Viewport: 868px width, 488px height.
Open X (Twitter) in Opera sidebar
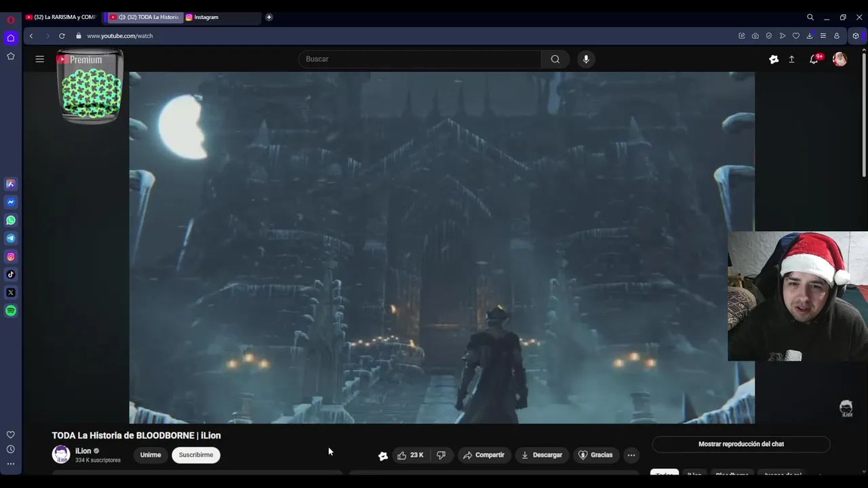(x=11, y=293)
